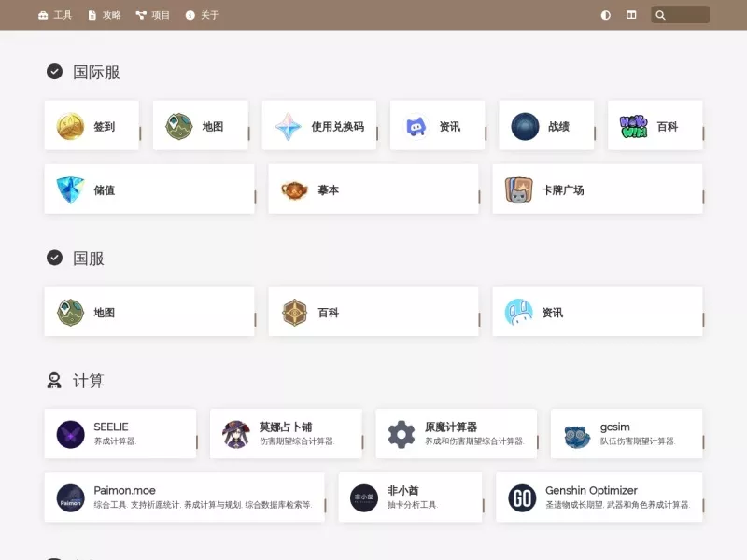
Task: Click the 国际服 section heading
Action: point(96,73)
